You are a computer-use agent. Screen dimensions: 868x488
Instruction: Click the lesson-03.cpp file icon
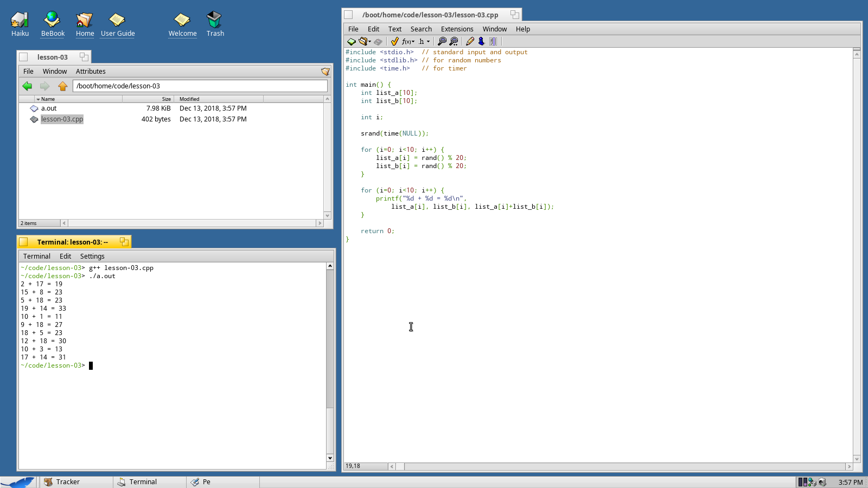tap(34, 119)
